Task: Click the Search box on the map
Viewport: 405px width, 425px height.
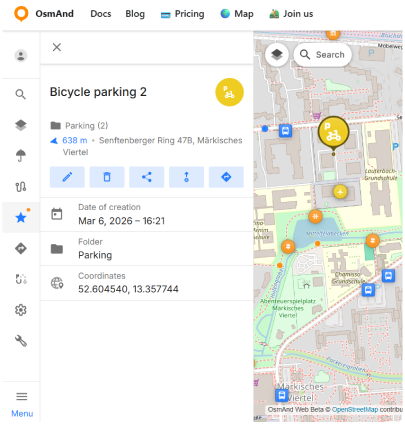Action: point(322,54)
